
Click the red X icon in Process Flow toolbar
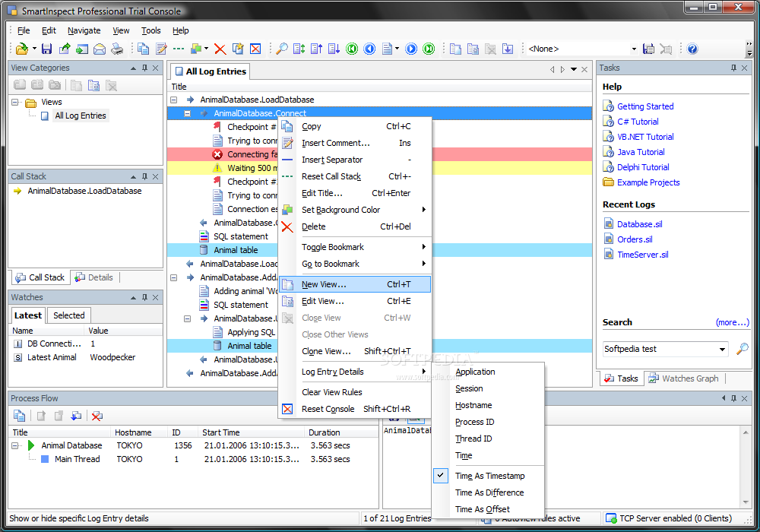pyautogui.click(x=97, y=416)
